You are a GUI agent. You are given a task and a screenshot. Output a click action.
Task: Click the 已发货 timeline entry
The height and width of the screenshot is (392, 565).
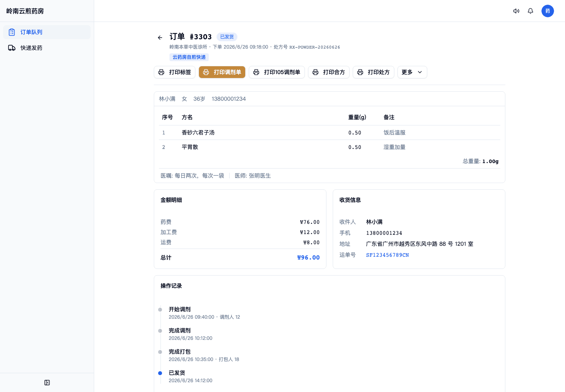191,376
